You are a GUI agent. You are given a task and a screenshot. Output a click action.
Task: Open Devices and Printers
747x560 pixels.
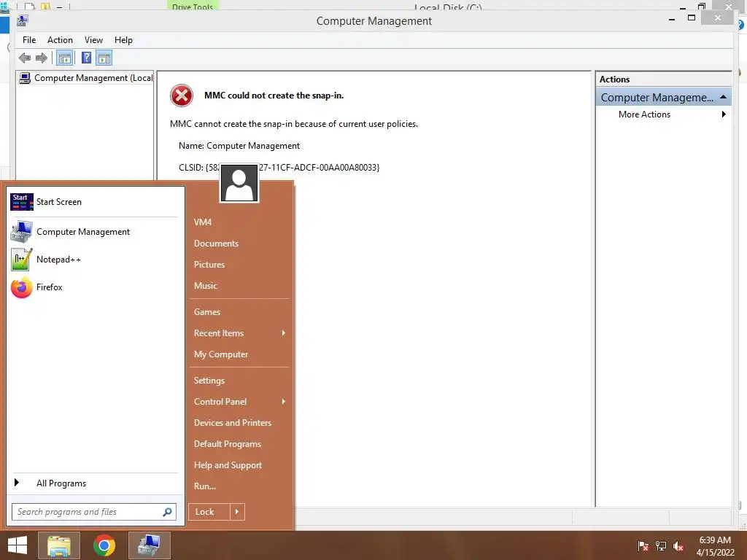tap(233, 423)
